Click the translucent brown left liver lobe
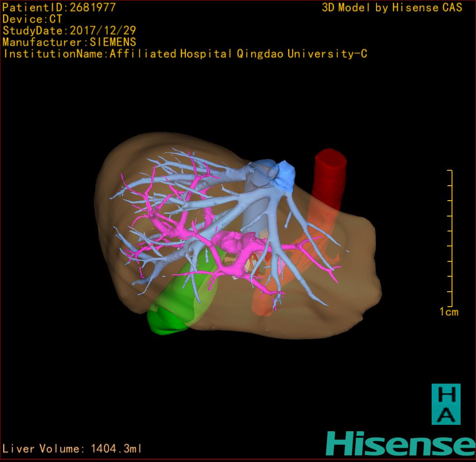 click(x=353, y=272)
